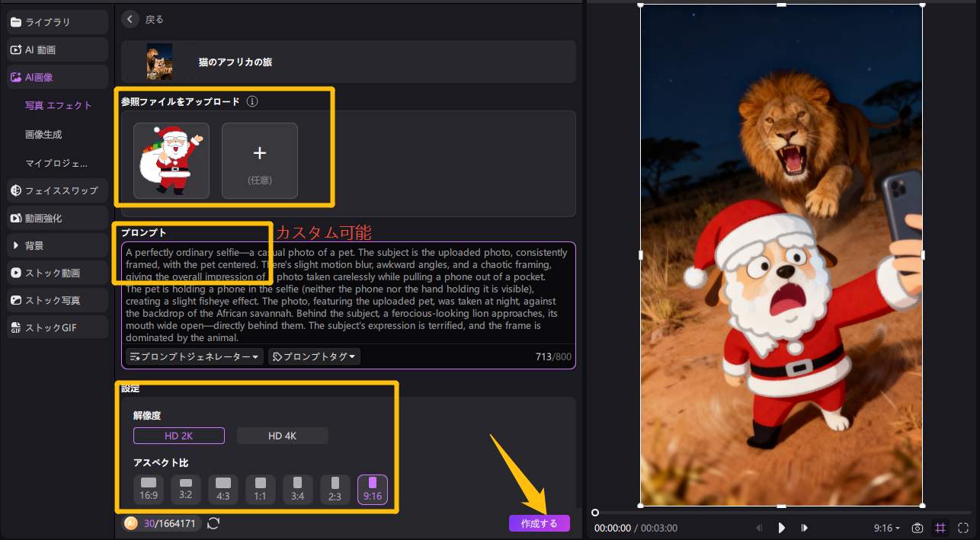Step to the previous frame
The image size is (980, 540).
[x=759, y=528]
